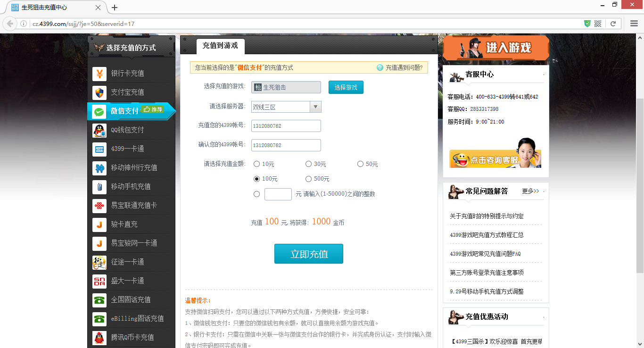Click the 易宝骏网一卡通 J icon
The width and height of the screenshot is (644, 348).
point(99,243)
